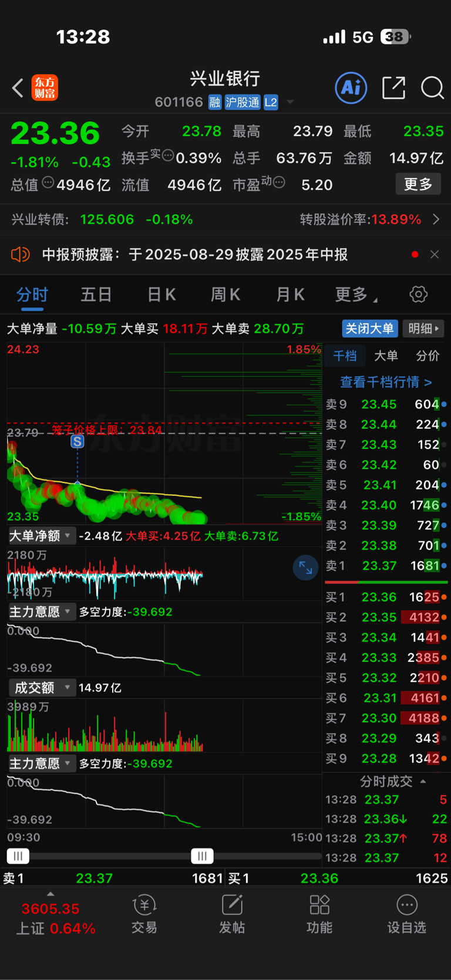Tap the speaker announcement icon

point(20,255)
